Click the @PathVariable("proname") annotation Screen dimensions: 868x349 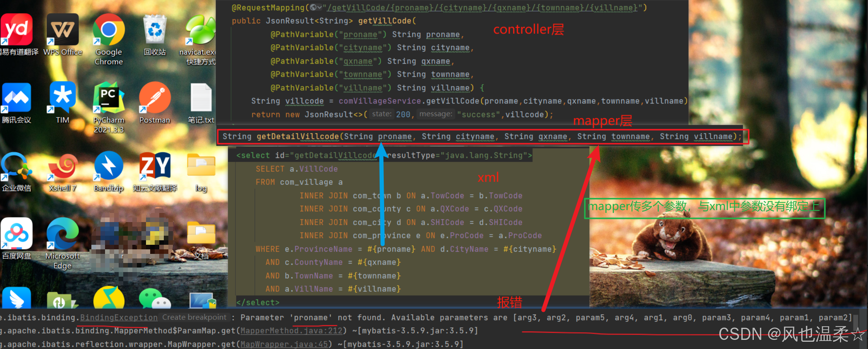tap(328, 34)
